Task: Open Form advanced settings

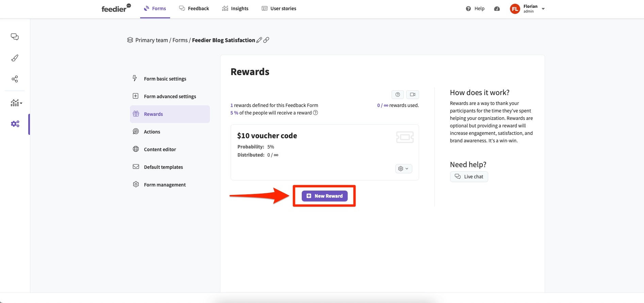Action: pos(170,96)
